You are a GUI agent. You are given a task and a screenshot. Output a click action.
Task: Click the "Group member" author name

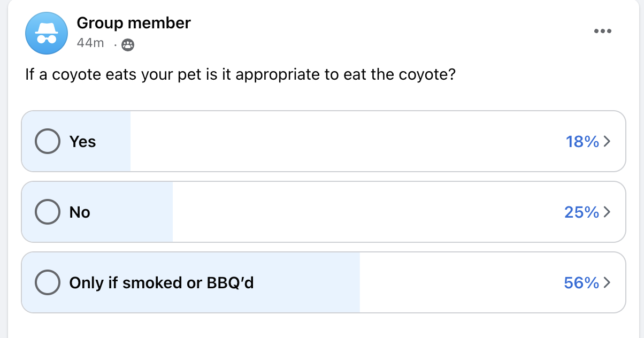pyautogui.click(x=134, y=23)
